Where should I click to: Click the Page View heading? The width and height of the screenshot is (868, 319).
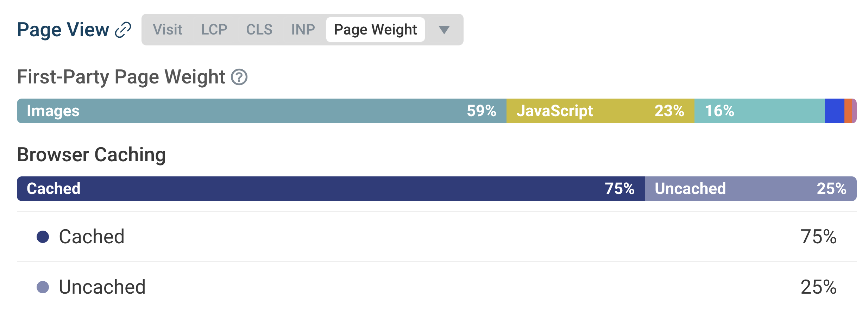(x=63, y=30)
